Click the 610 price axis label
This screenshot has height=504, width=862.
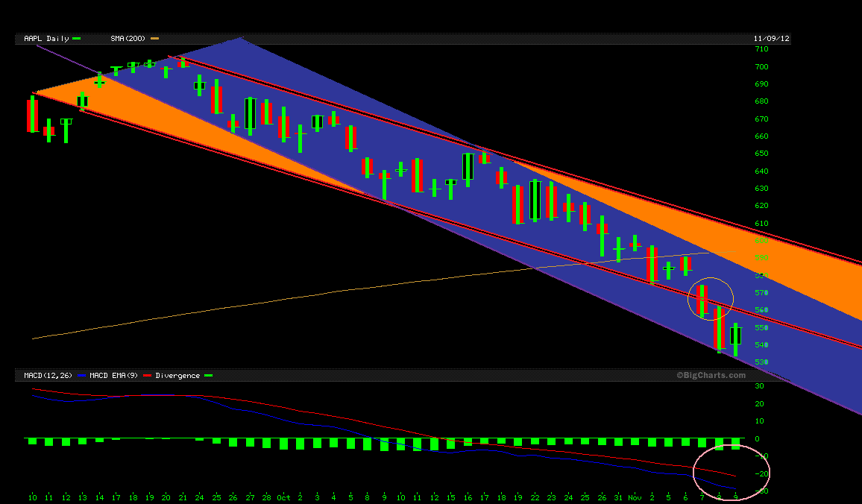point(761,223)
